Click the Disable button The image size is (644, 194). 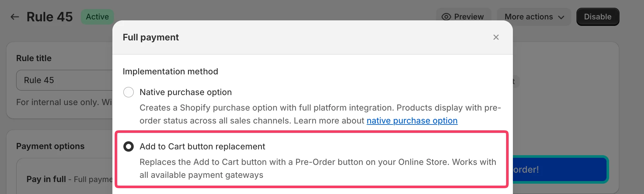pos(597,16)
